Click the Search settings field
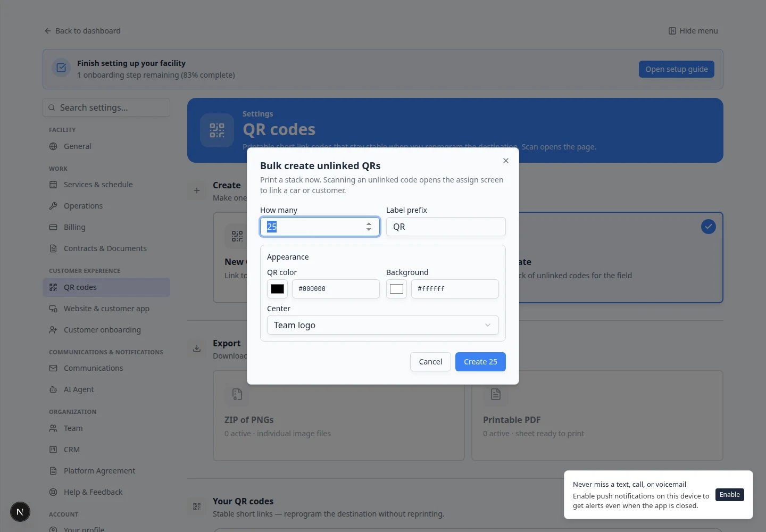Screen dimensions: 766x532 point(106,107)
